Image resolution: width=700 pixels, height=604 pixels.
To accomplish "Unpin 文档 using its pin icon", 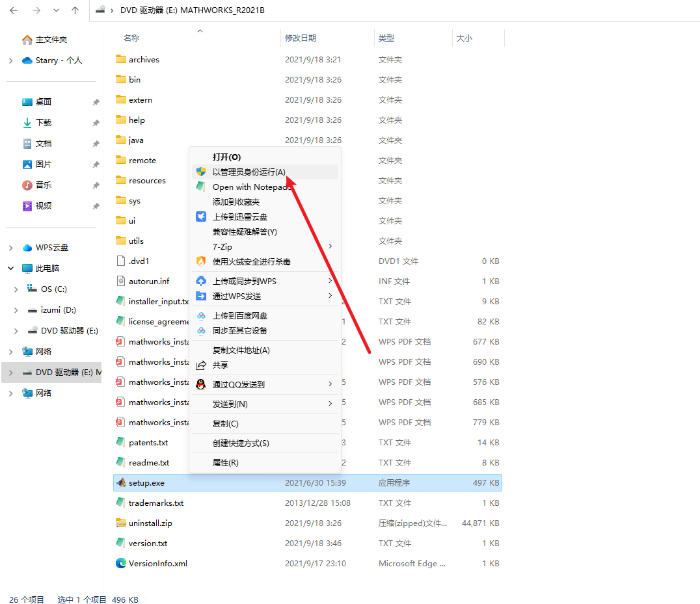I will [96, 144].
